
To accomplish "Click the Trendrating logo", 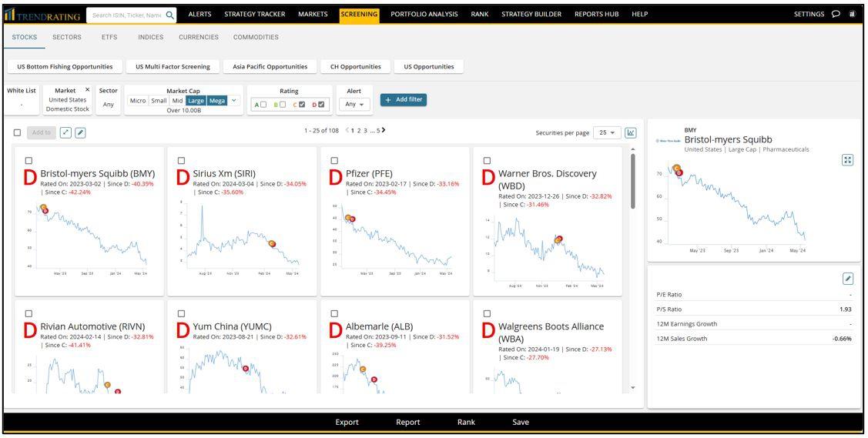I will click(x=42, y=15).
